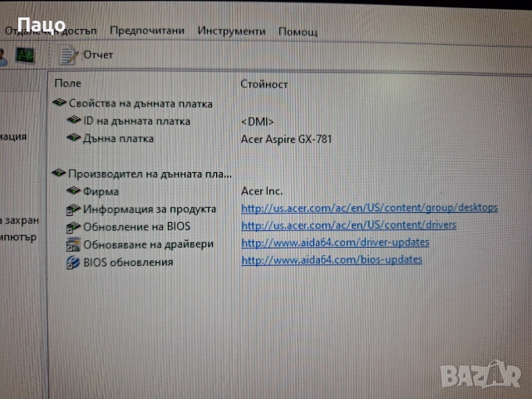This screenshot has width=532, height=399.
Task: Select the Дънна платка field
Action: click(118, 139)
